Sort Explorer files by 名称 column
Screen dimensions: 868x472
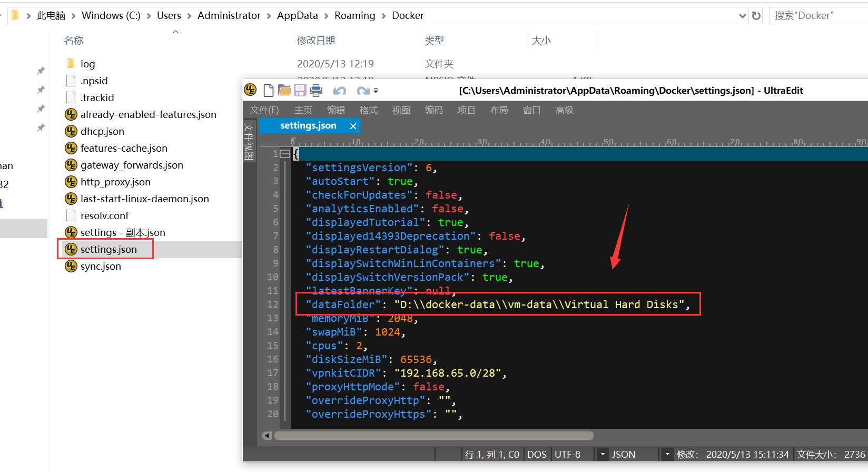(x=74, y=41)
